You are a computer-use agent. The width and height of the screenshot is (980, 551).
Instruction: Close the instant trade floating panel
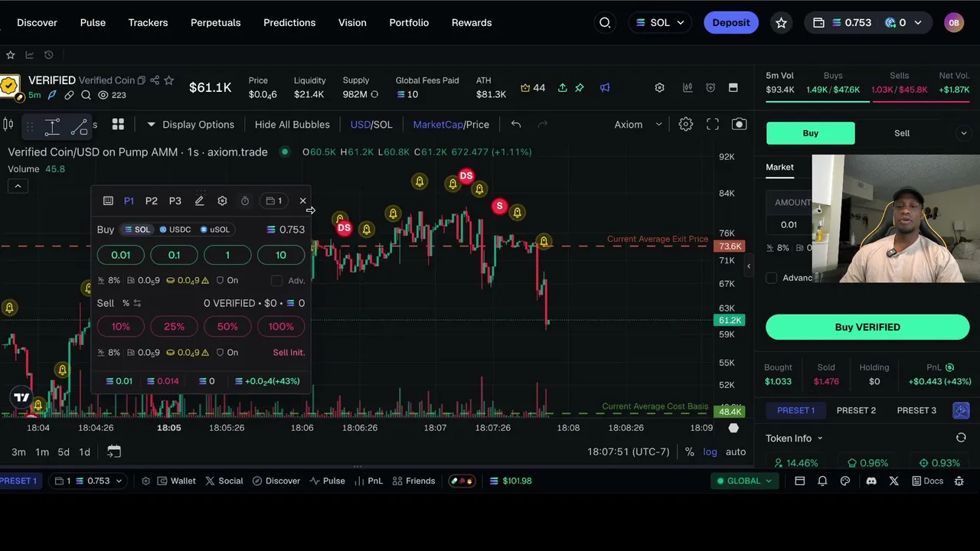point(303,201)
